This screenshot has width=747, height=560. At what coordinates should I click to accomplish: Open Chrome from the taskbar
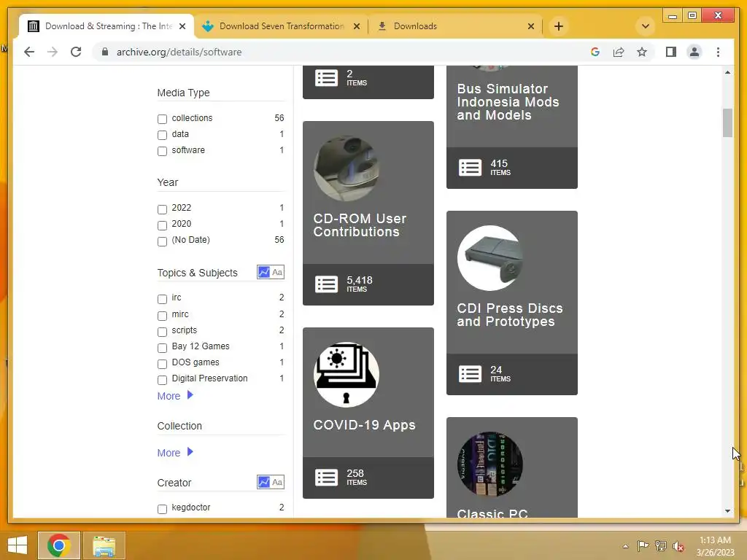click(59, 545)
